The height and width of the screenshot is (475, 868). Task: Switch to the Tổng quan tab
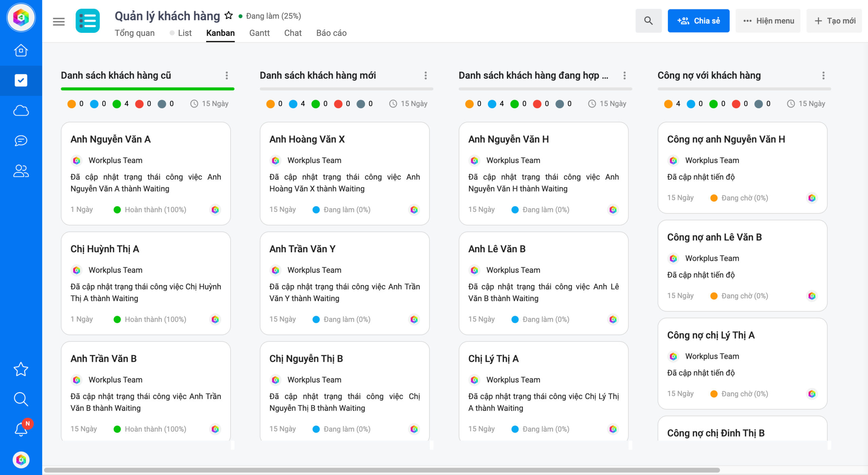click(x=135, y=33)
